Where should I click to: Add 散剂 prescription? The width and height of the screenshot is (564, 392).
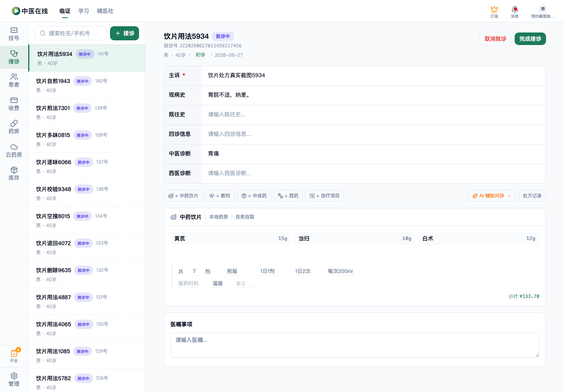point(220,196)
